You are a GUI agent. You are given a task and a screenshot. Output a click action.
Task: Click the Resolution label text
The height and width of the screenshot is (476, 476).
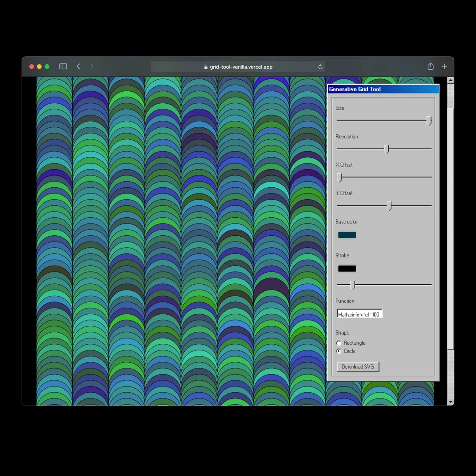(347, 137)
